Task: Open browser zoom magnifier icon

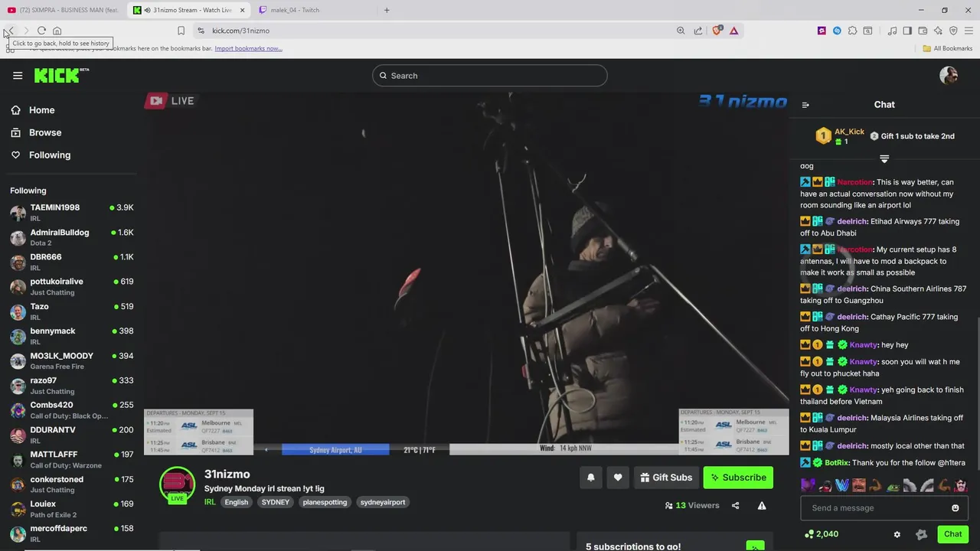Action: [681, 31]
